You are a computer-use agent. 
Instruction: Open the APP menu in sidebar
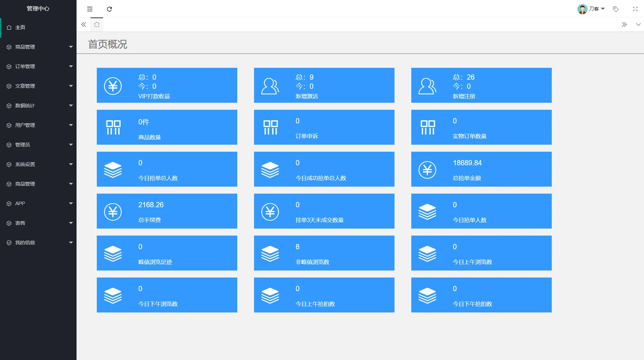pos(20,203)
